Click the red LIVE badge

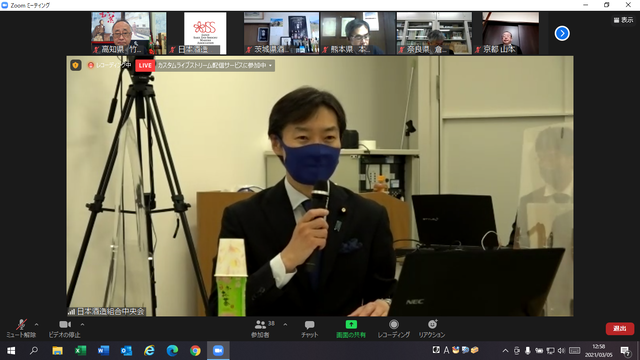[x=145, y=65]
